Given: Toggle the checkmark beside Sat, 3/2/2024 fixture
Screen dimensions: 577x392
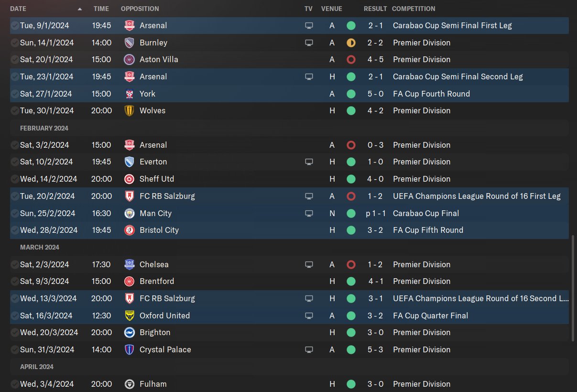Looking at the screenshot, I should [15, 145].
